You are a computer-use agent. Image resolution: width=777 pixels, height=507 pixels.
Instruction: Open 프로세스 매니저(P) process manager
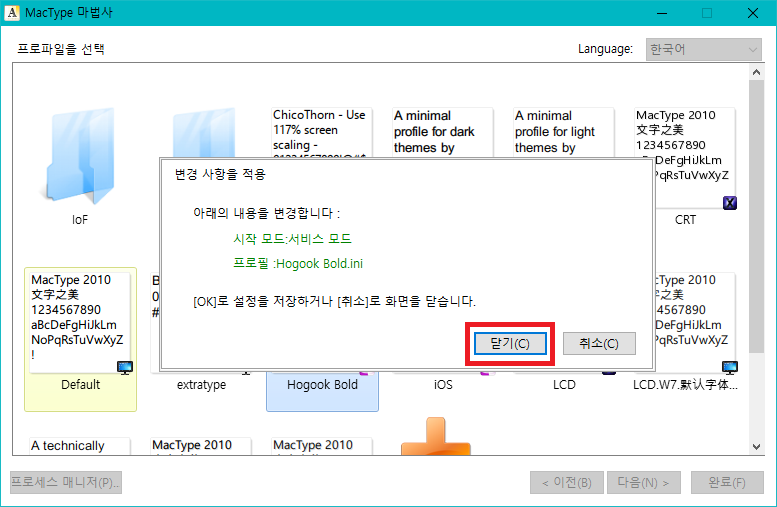(x=66, y=482)
